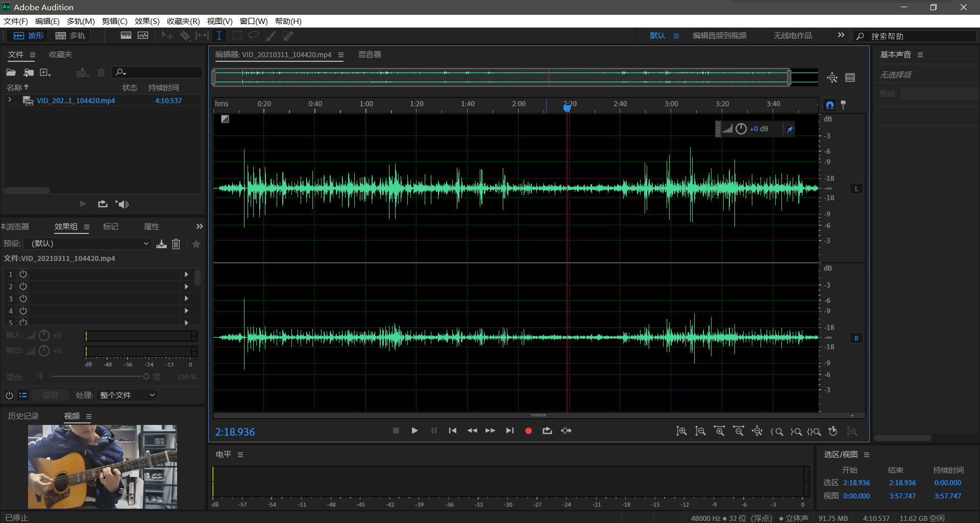Switch to the 混音器 tab
Viewport: 980px width, 523px height.
pos(370,55)
